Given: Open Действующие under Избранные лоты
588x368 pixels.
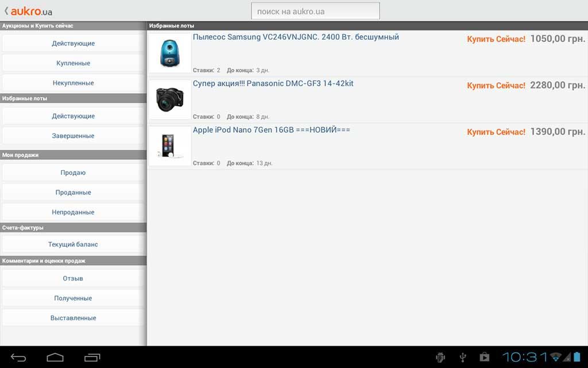Looking at the screenshot, I should pyautogui.click(x=73, y=116).
